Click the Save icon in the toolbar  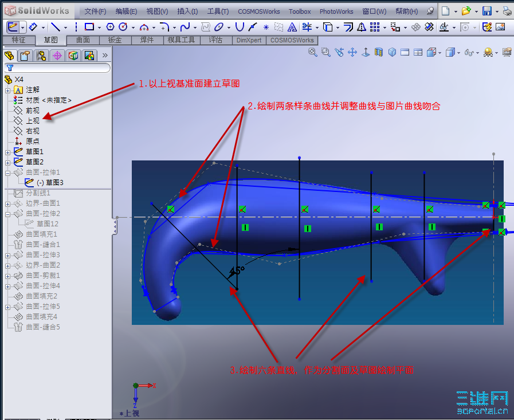487,11
